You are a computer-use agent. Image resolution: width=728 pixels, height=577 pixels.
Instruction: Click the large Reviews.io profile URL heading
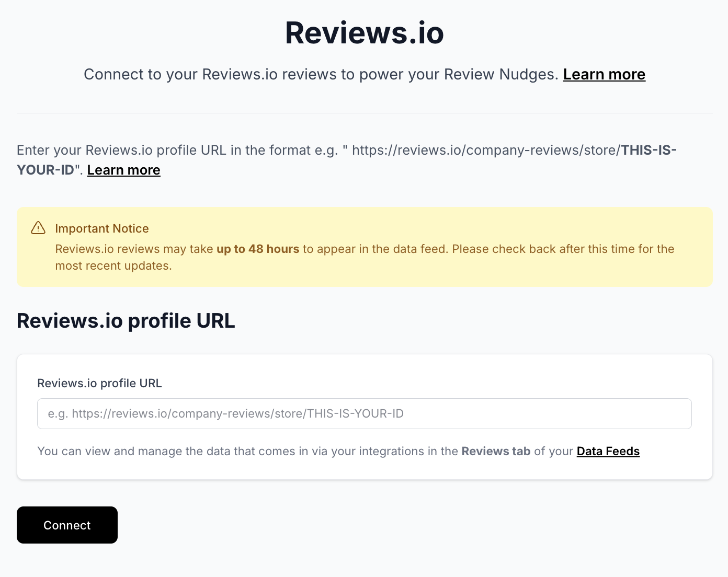tap(126, 320)
